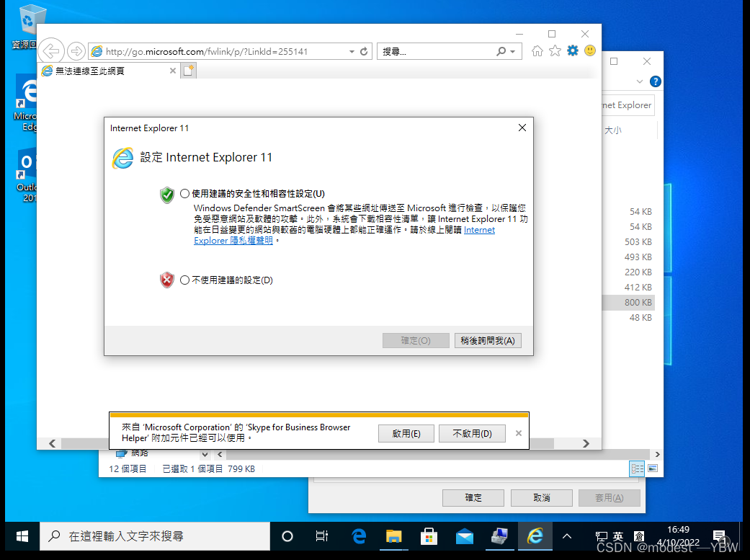The width and height of the screenshot is (750, 560).
Task: Click the 稍後詢問我(A) button
Action: point(488,340)
